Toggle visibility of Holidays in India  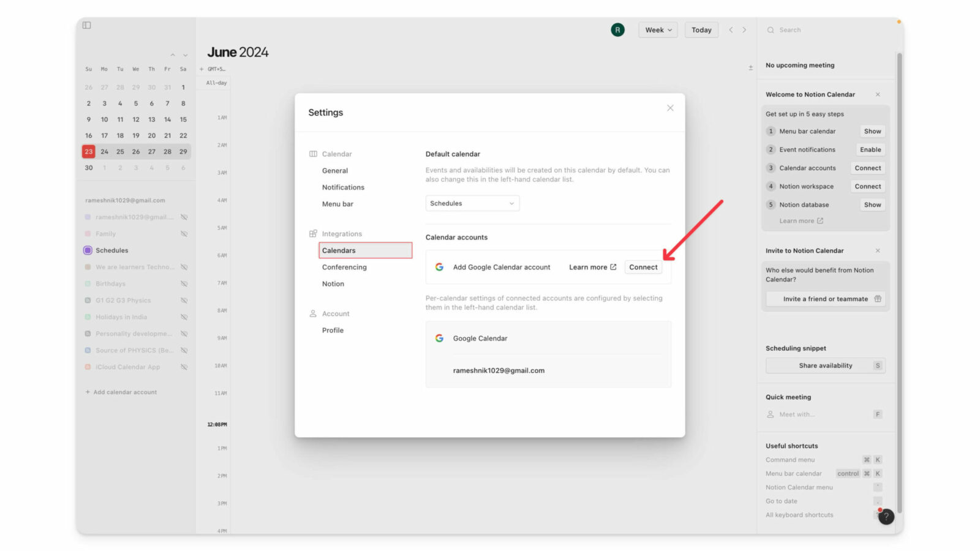click(184, 317)
